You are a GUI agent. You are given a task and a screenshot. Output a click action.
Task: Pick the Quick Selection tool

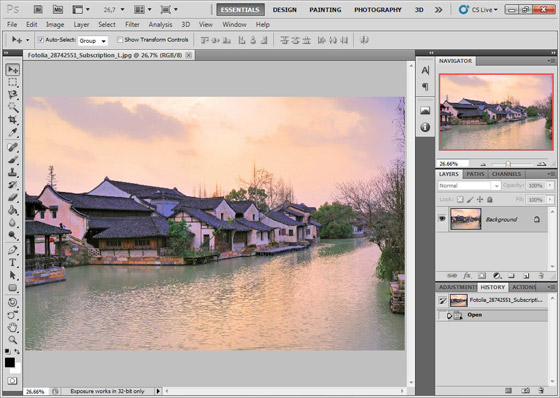pos(12,107)
